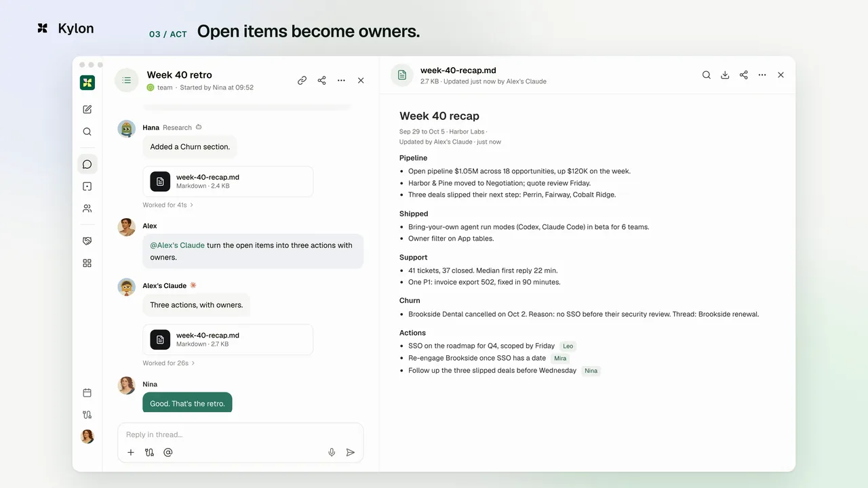Open the compose new note icon
868x488 pixels.
(x=87, y=109)
